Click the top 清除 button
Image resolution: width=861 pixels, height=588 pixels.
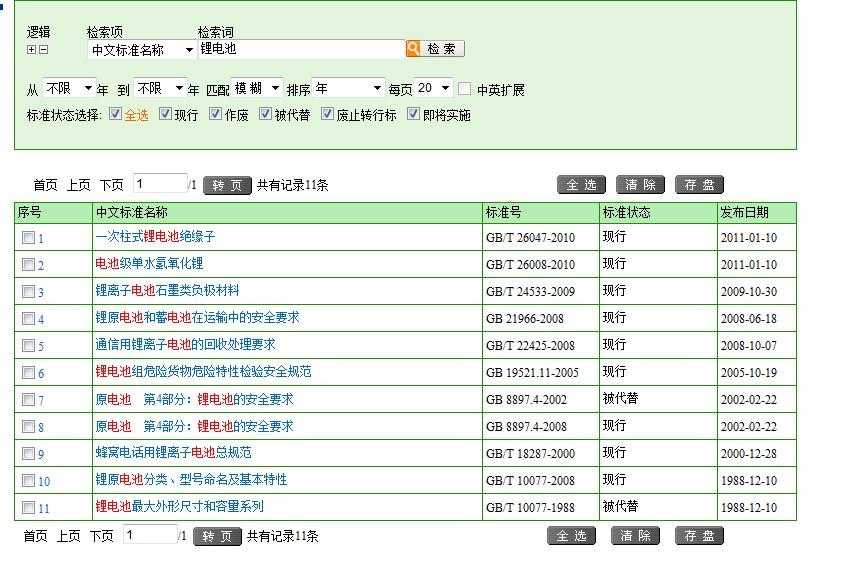(640, 185)
